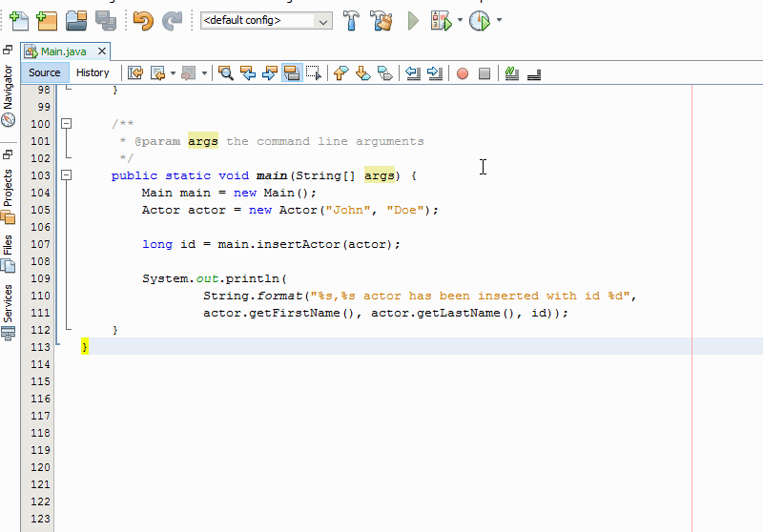Image resolution: width=763 pixels, height=532 pixels.
Task: Click the Undo arrow icon
Action: tap(142, 20)
